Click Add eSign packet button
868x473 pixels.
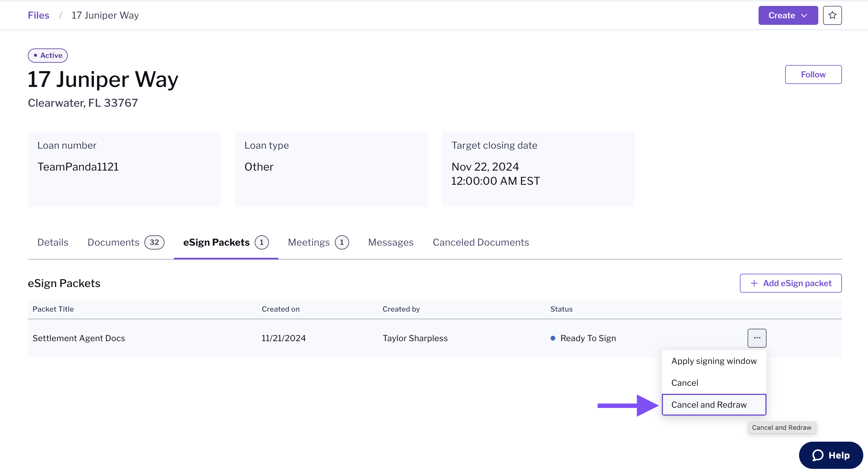coord(790,283)
